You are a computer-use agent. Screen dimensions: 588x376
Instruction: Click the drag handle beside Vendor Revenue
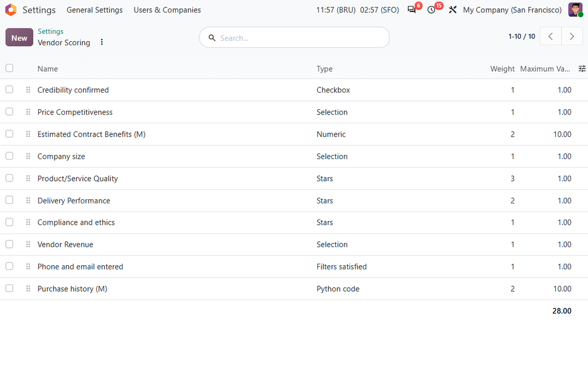28,244
